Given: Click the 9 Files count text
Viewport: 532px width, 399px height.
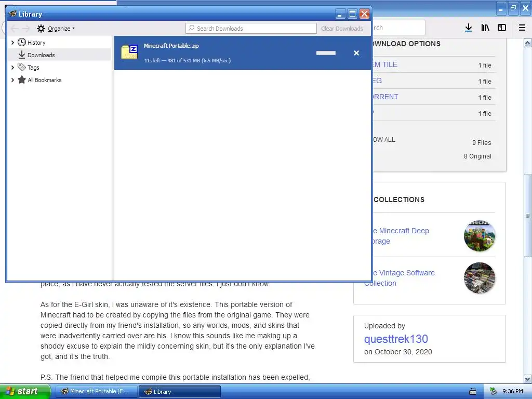Looking at the screenshot, I should pyautogui.click(x=482, y=142).
